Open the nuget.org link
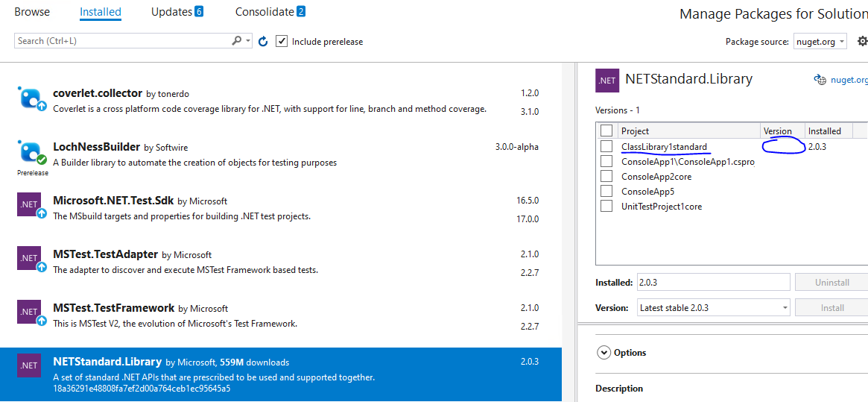The width and height of the screenshot is (868, 402). tap(849, 80)
